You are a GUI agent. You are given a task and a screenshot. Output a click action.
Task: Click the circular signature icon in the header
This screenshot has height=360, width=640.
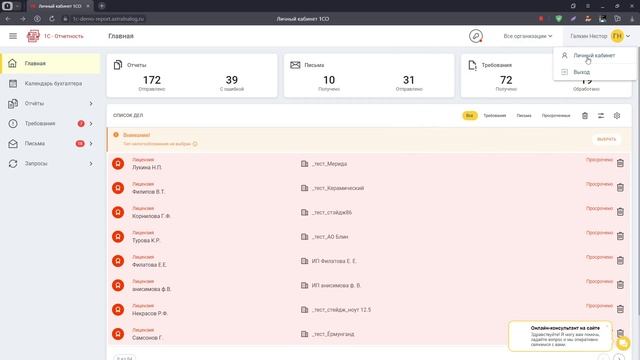476,36
